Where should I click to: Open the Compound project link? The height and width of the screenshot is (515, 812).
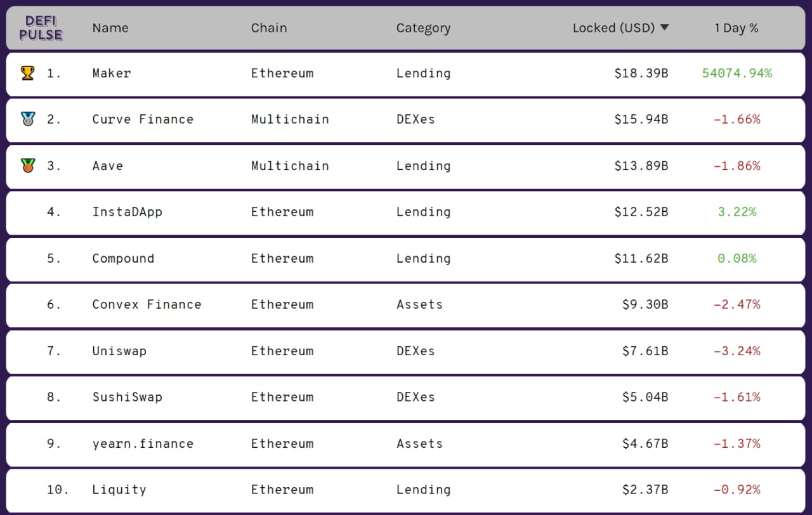[x=123, y=258]
